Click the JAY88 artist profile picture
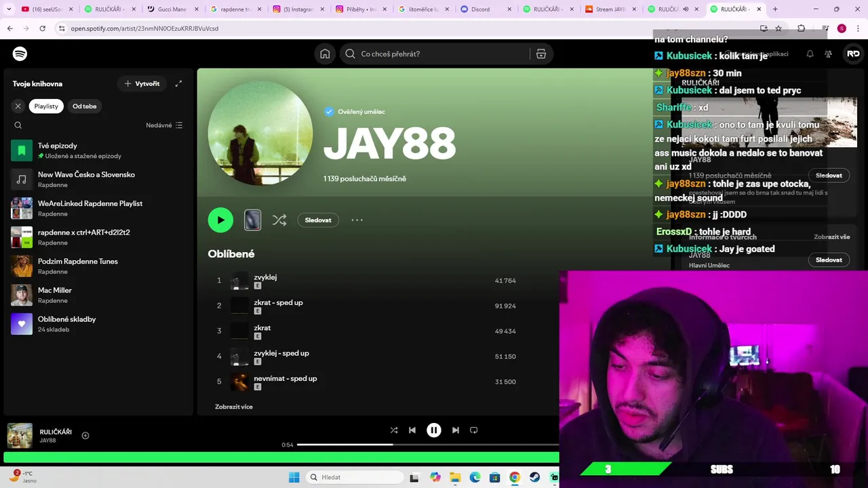 260,133
